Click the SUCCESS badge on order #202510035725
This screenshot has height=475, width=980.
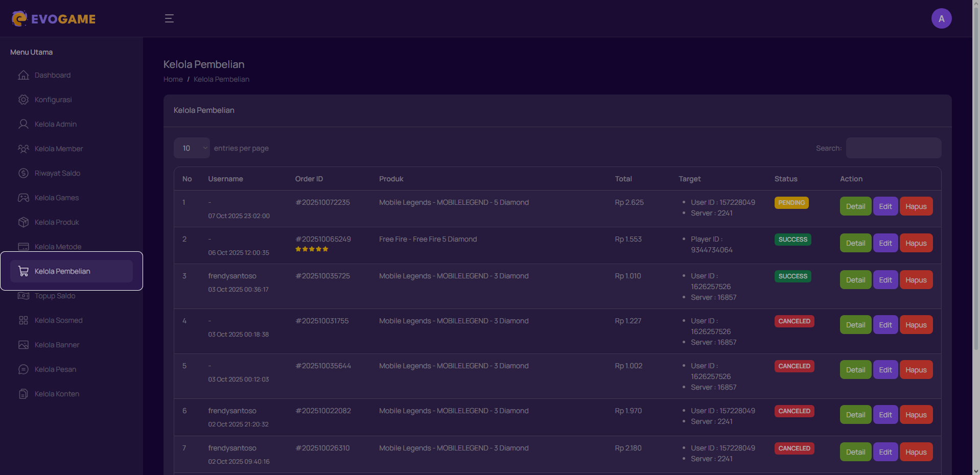[x=793, y=276]
